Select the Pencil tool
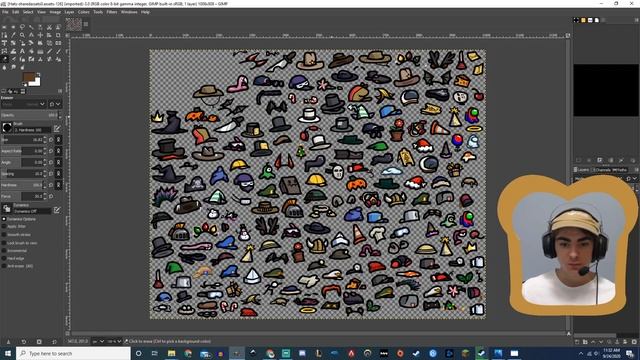Screen dimensions: 640x360 [49, 51]
